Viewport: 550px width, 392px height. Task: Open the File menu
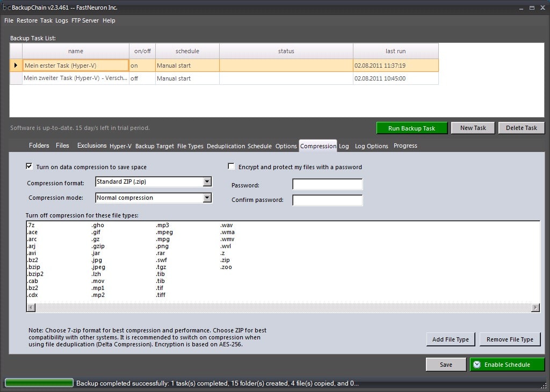pos(9,20)
